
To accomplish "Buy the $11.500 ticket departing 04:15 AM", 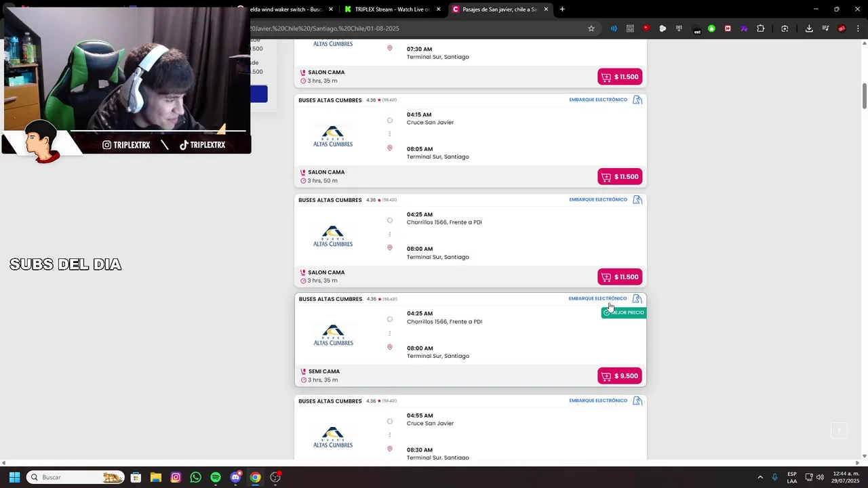I will pyautogui.click(x=620, y=177).
